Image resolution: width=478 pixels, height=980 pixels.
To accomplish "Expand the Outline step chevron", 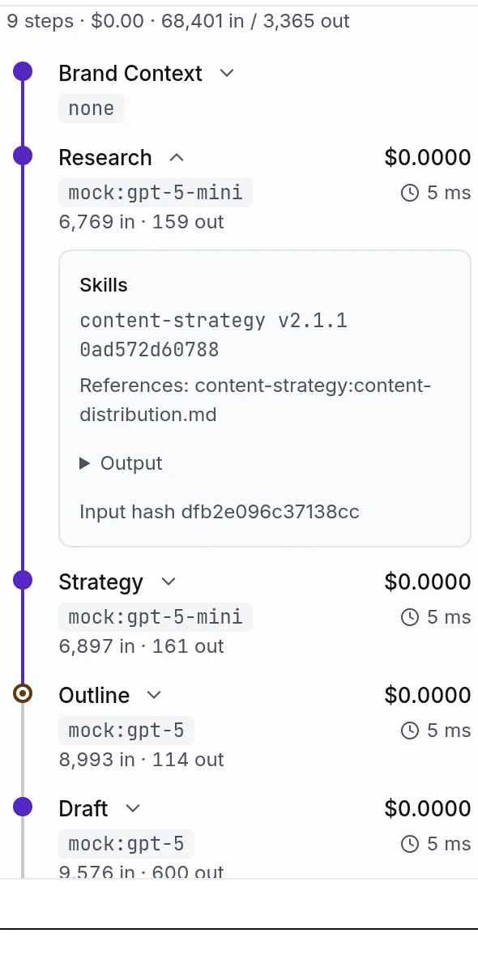I will point(154,695).
